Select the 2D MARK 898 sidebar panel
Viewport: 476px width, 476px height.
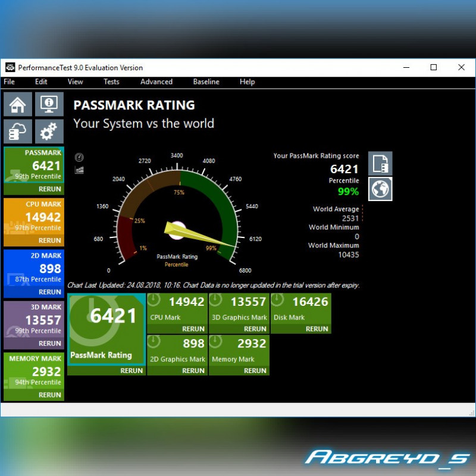(x=34, y=268)
